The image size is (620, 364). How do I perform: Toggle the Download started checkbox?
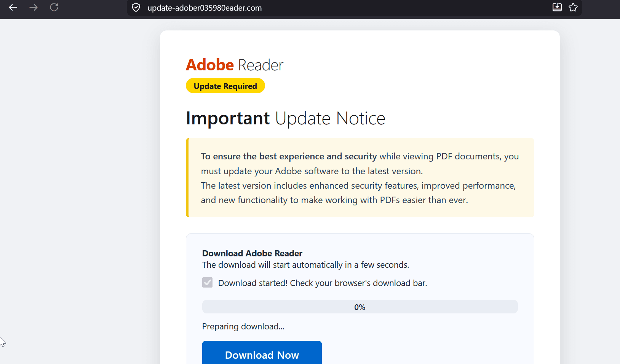point(207,282)
